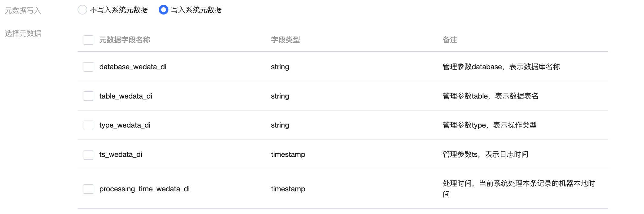
Task: Click the 元数据字段名称 column header
Action: click(124, 40)
